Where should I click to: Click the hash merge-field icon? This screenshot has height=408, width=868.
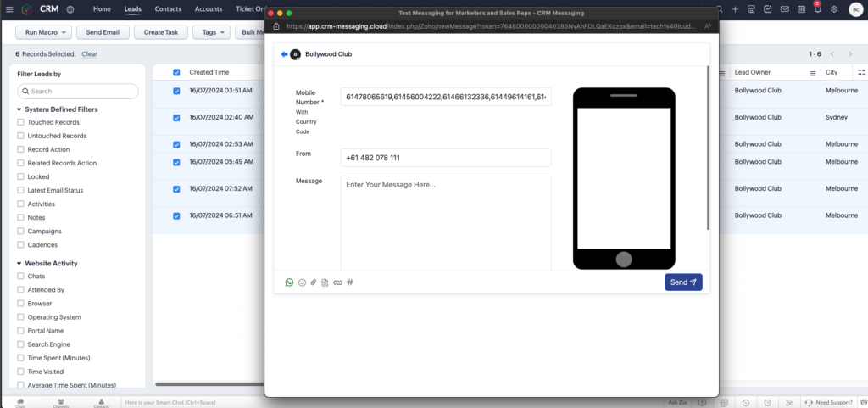[x=350, y=282]
